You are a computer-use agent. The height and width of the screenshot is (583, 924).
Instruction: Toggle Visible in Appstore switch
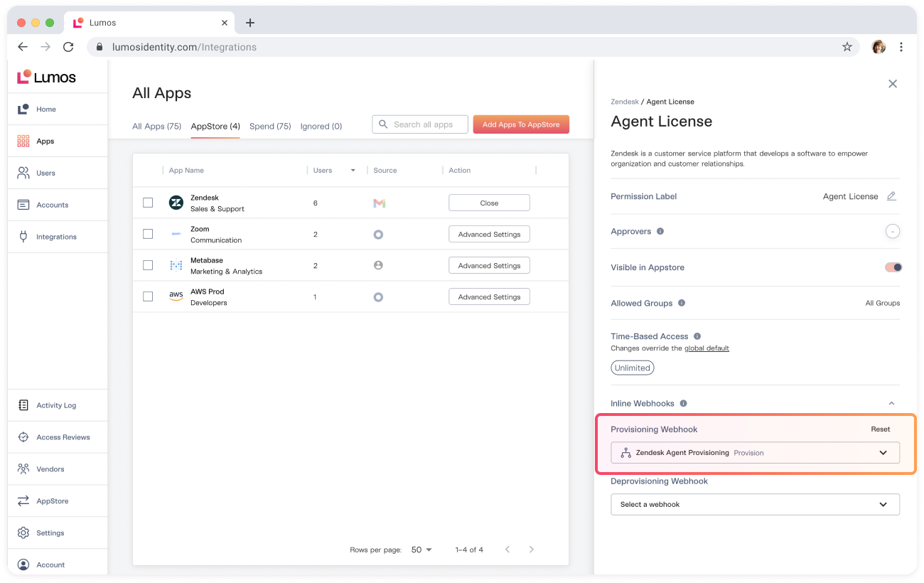893,267
